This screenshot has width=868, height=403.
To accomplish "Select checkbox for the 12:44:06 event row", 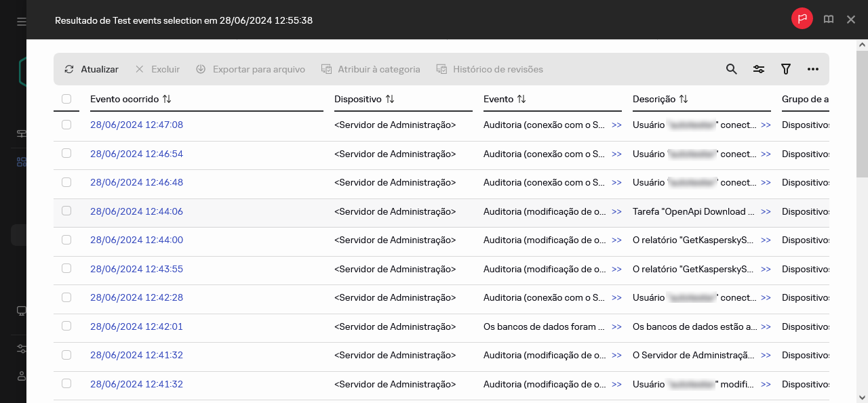I will coord(66,211).
